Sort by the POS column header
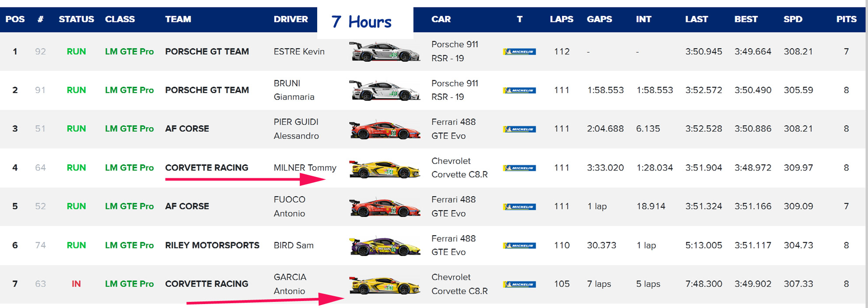 coord(15,19)
